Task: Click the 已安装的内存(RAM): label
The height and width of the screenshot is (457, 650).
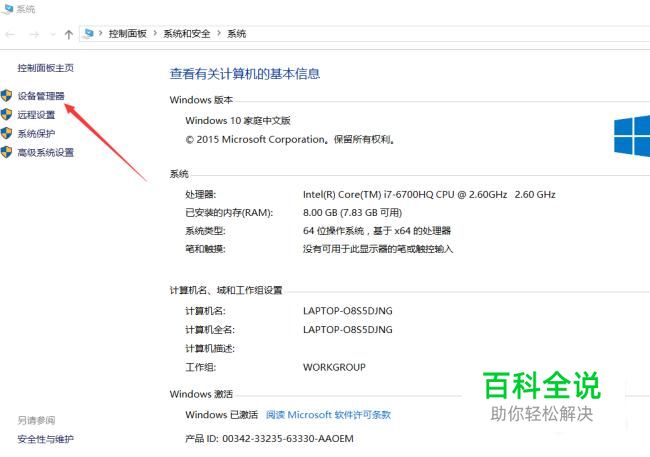Action: pyautogui.click(x=229, y=213)
